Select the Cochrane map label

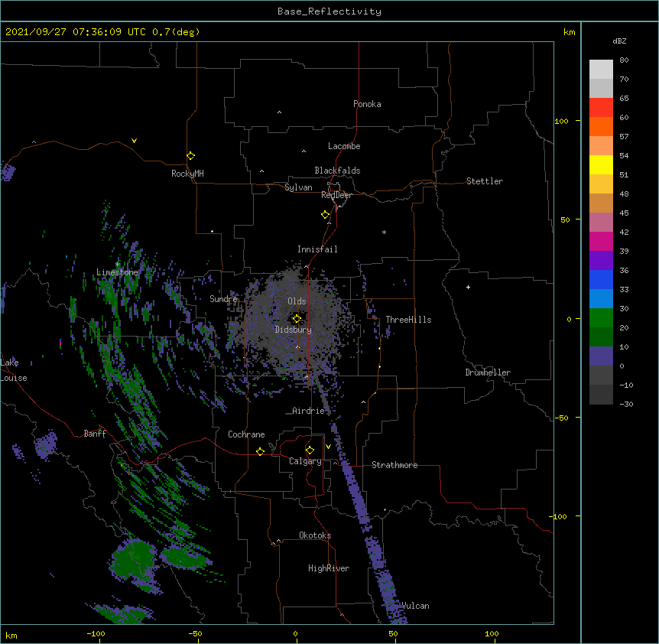(246, 434)
